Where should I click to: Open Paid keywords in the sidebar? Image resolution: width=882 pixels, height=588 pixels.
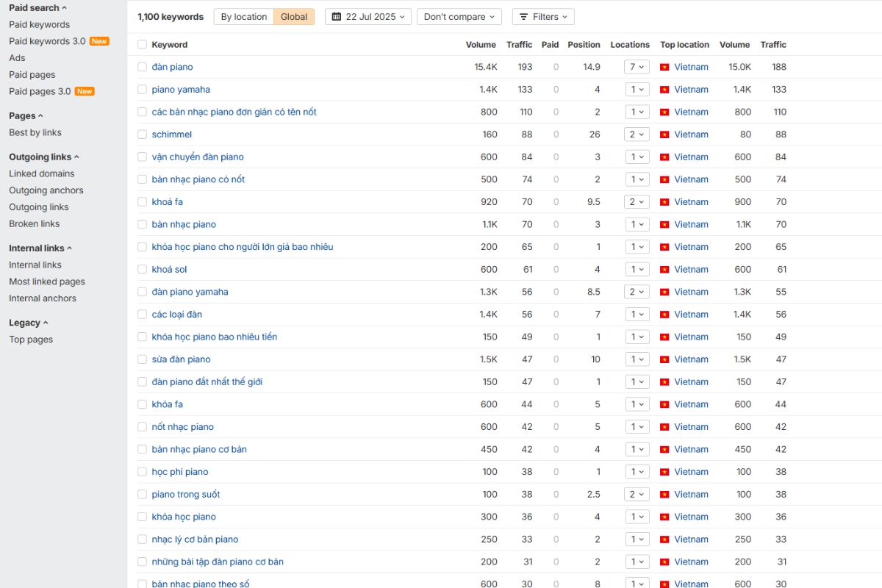[x=39, y=24]
